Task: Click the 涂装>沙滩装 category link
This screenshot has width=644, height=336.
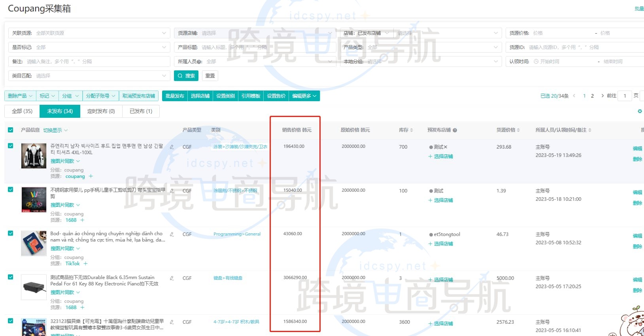Action: coord(240,147)
